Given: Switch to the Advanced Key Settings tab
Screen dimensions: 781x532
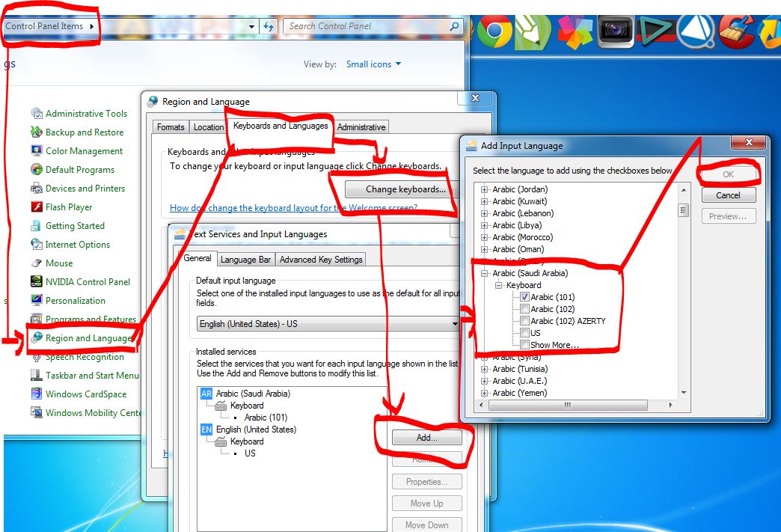Looking at the screenshot, I should click(320, 259).
